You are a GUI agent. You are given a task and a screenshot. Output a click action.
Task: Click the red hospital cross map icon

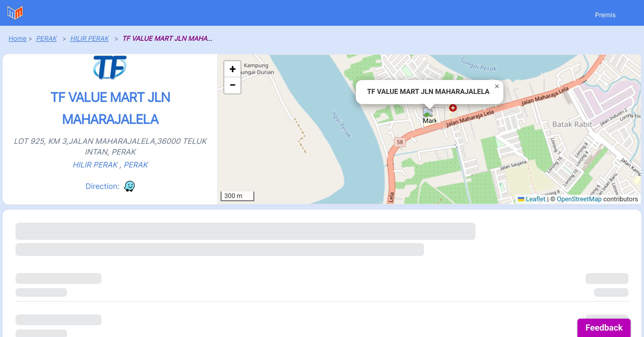coord(453,108)
